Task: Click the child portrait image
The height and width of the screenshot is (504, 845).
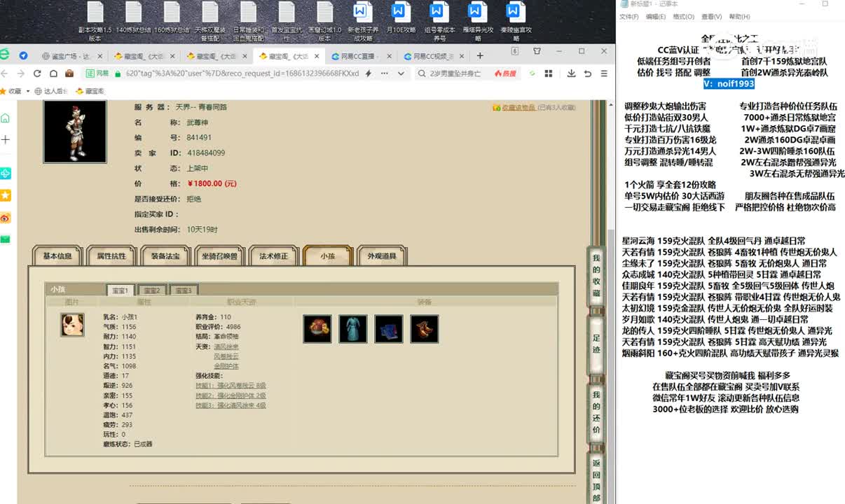Action: click(x=72, y=325)
